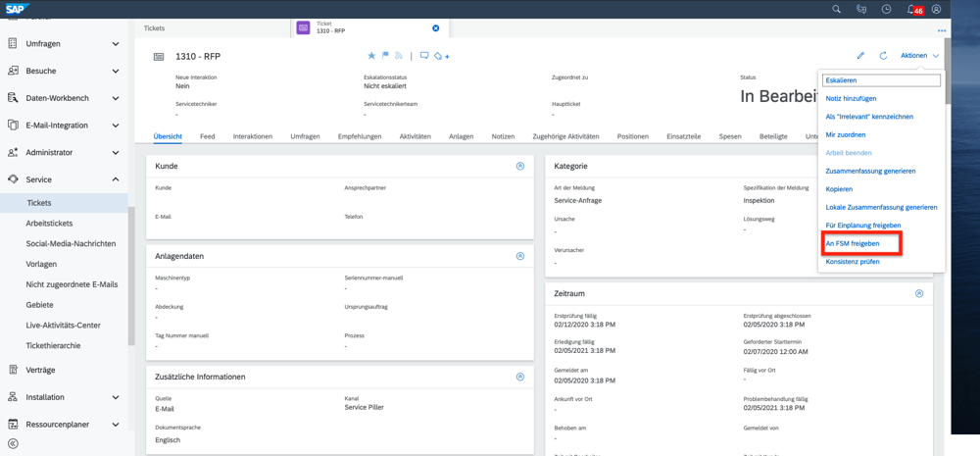Viewport: 980px width, 456px height.
Task: Open Tickethierarchie in the sidebar
Action: tap(53, 345)
